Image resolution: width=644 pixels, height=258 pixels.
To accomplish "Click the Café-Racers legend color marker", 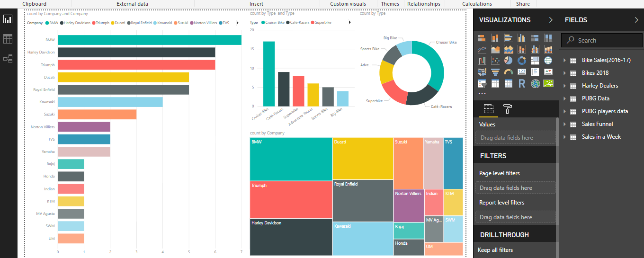I will coord(287,22).
